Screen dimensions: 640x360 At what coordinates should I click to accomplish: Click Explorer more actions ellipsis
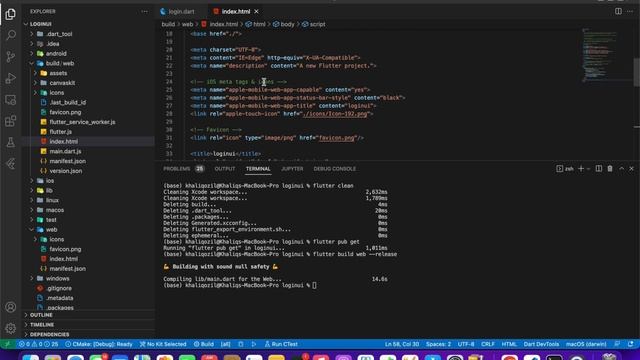click(144, 11)
